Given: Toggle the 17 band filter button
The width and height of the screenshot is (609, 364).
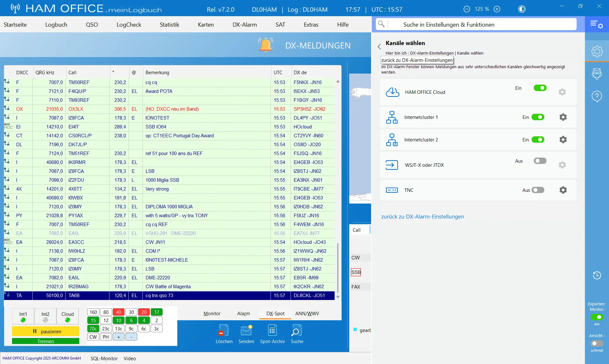Looking at the screenshot, I should pos(156,312).
